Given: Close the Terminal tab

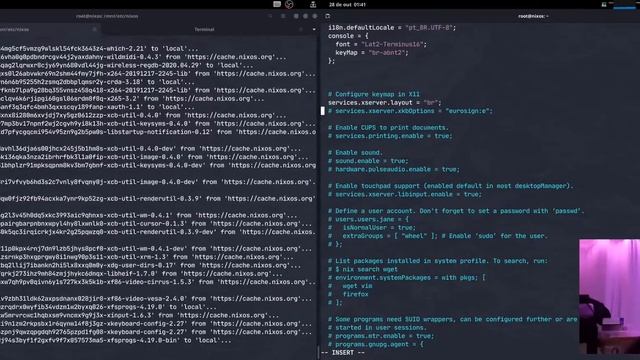Looking at the screenshot, I should pos(301,29).
